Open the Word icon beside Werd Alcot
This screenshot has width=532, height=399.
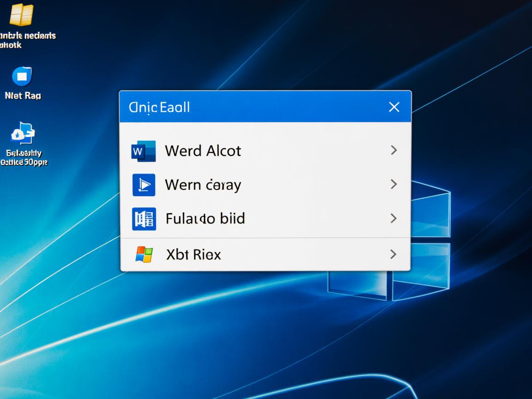point(144,151)
